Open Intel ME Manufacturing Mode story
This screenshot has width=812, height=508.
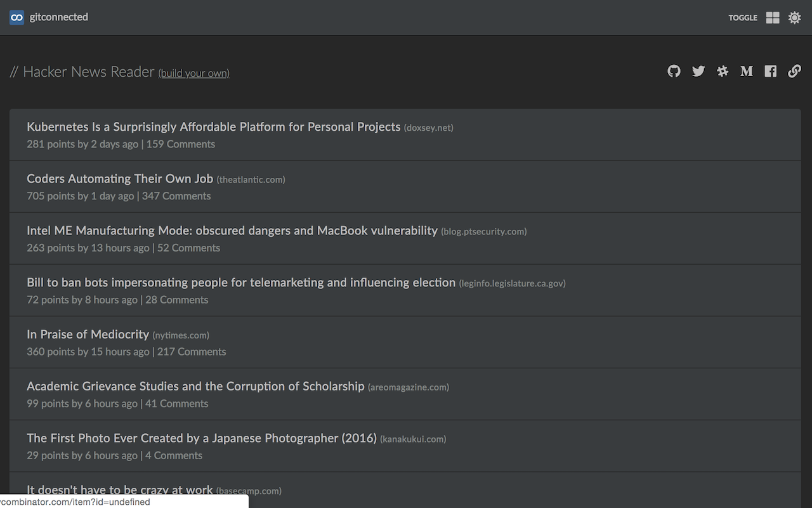click(232, 231)
